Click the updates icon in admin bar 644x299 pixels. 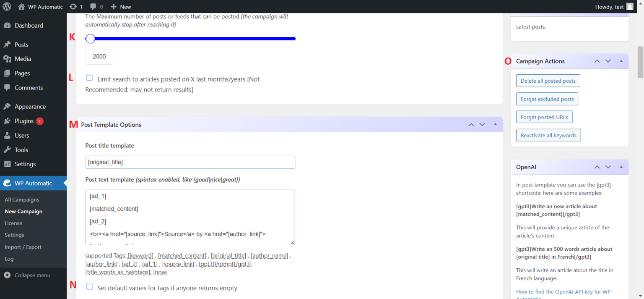point(73,6)
